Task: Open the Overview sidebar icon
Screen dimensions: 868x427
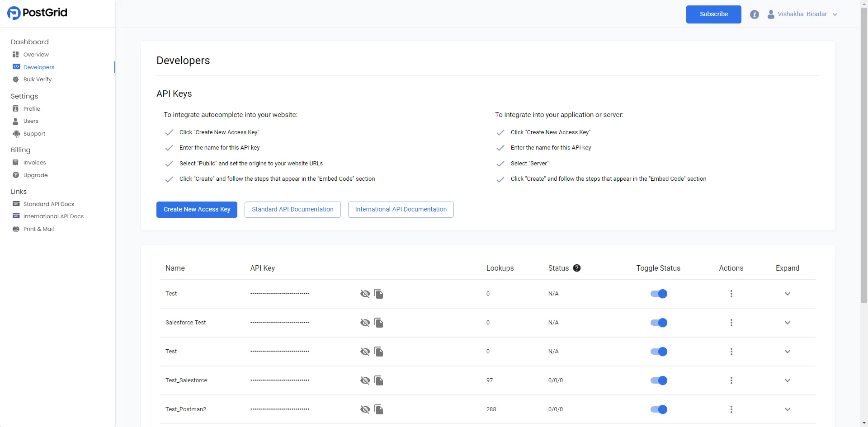Action: 16,54
